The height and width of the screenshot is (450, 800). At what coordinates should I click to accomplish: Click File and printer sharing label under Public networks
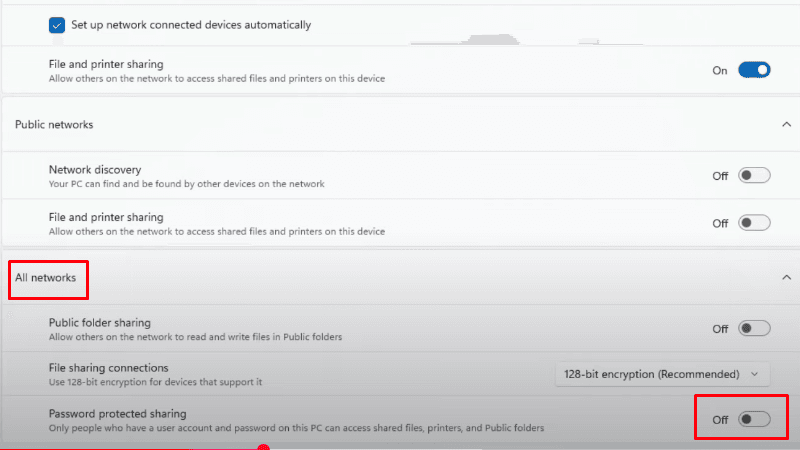click(106, 217)
